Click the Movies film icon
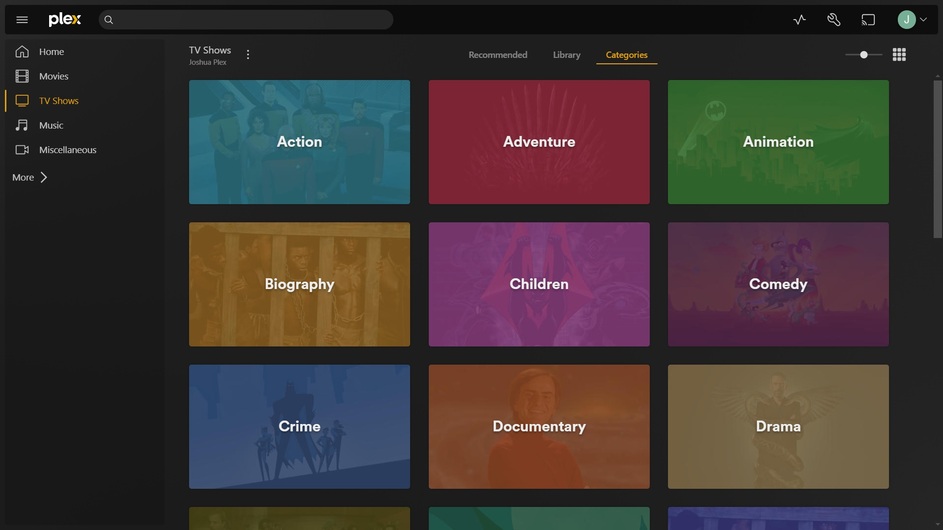Screen dimensions: 943x530 pos(22,76)
